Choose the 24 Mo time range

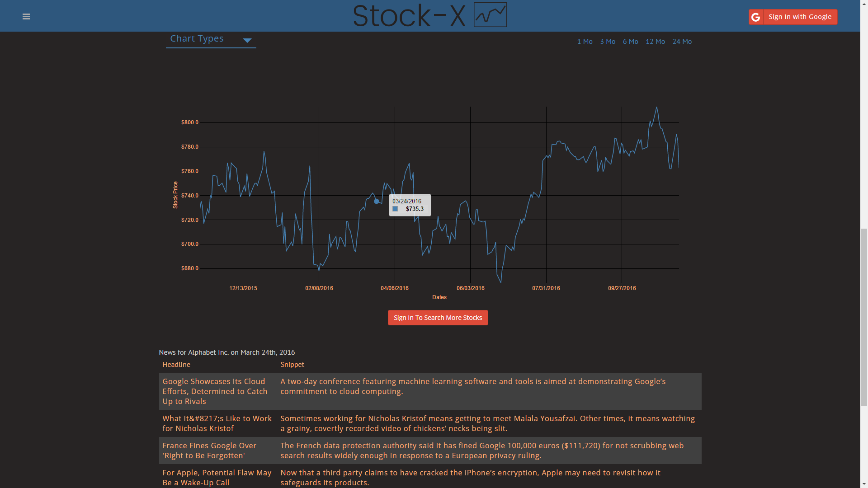682,42
